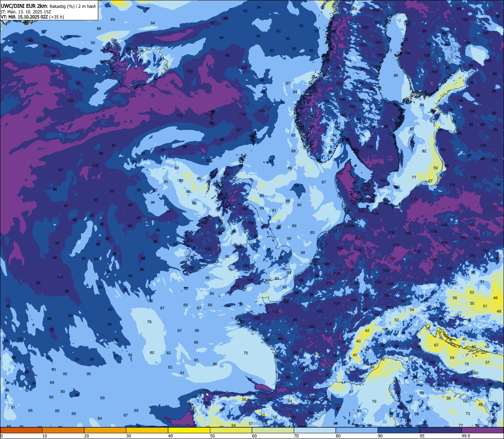Click the '60' legend scale label
This screenshot has height=439, width=504.
click(x=254, y=436)
